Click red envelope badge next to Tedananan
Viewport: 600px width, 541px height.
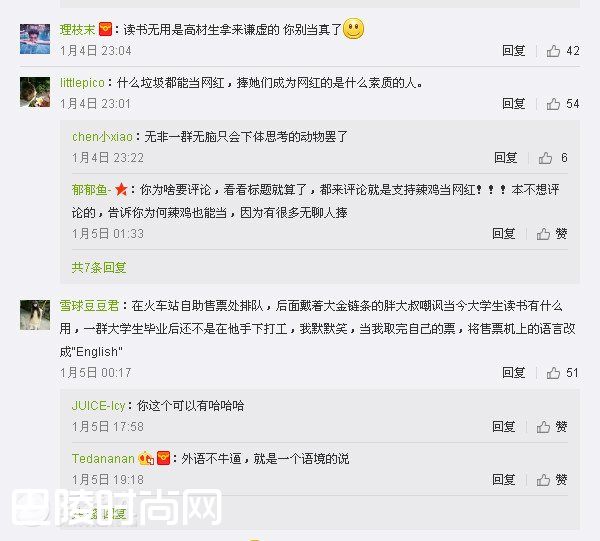click(163, 458)
